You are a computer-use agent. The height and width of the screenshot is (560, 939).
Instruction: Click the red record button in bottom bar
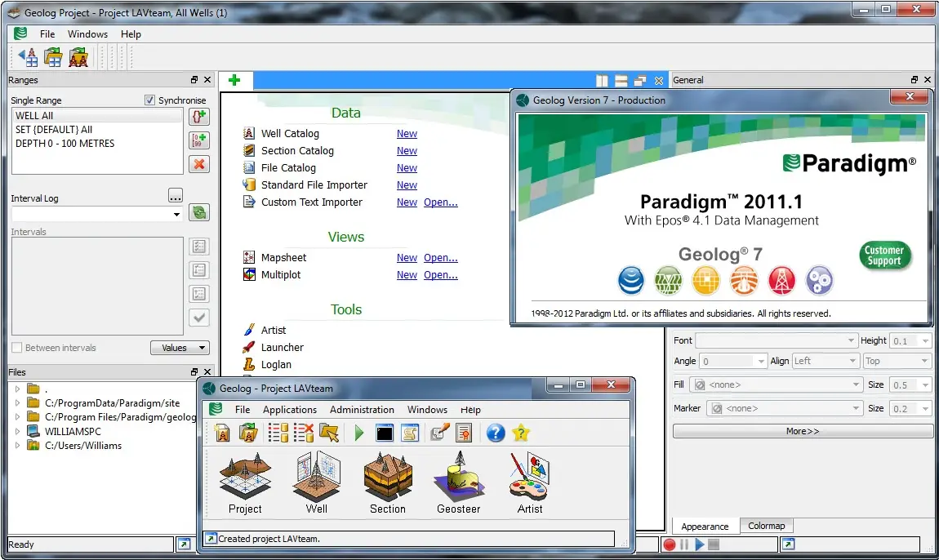click(x=670, y=544)
